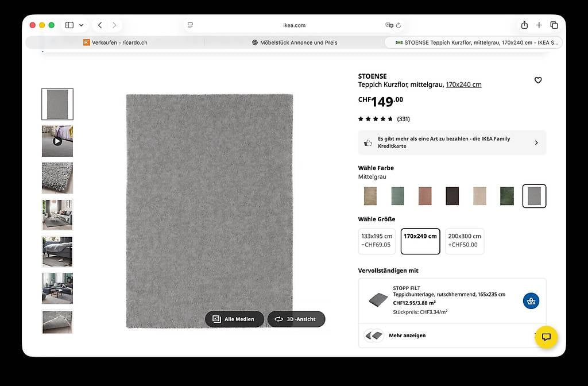Choose the 170x240 cm size option
Screen dimensions: 588x386
[x=420, y=241]
